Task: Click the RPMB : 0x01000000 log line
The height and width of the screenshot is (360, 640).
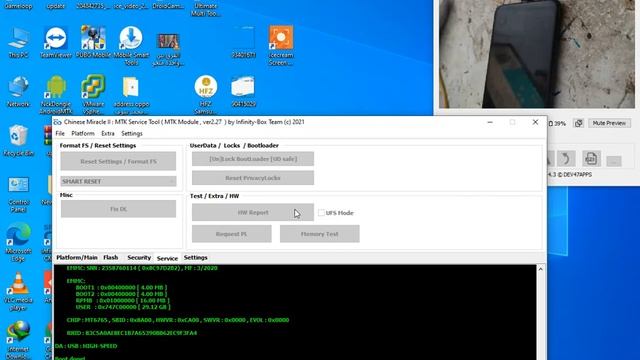Action: click(x=122, y=300)
